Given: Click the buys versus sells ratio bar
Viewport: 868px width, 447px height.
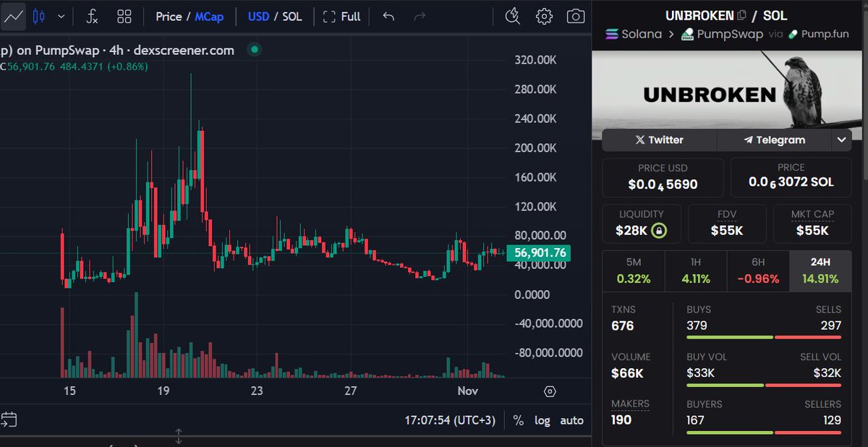Looking at the screenshot, I should [764, 337].
